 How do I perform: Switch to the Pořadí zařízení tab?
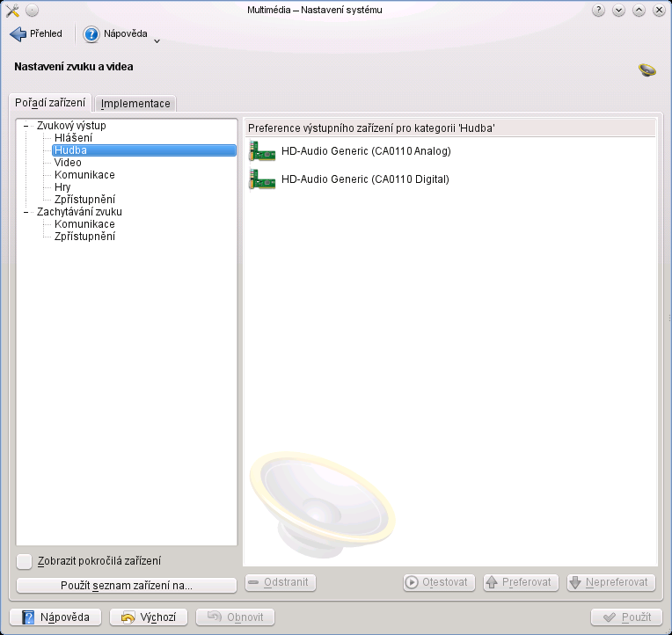(50, 103)
